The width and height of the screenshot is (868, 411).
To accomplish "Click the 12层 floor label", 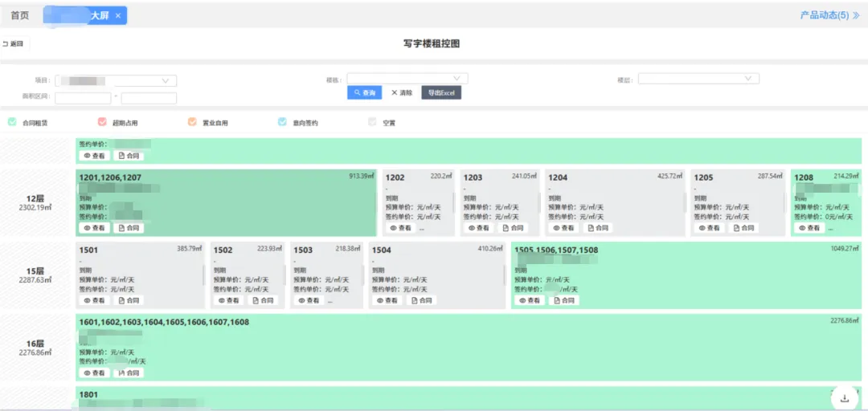I will tap(35, 198).
